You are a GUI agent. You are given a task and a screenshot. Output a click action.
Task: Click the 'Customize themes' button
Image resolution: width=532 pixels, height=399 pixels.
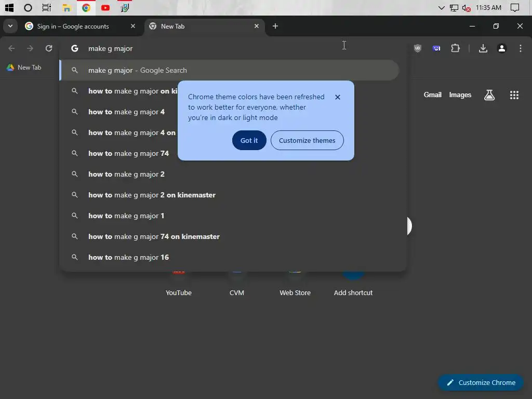pyautogui.click(x=307, y=140)
